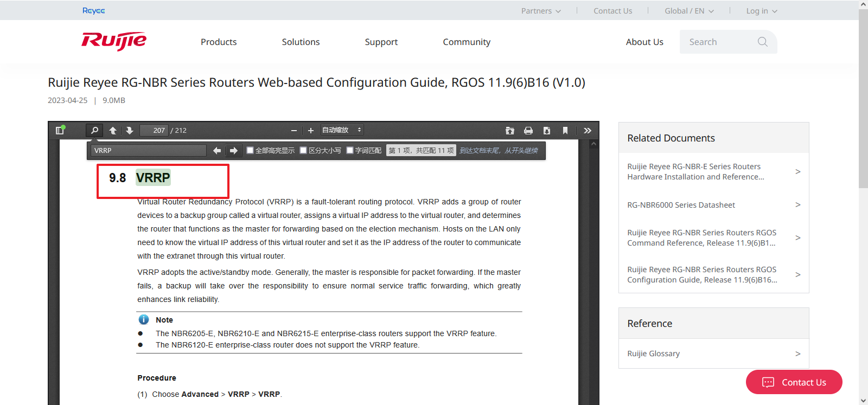The height and width of the screenshot is (405, 868).
Task: Click scroll-down arrow of page scrollbar
Action: [863, 401]
